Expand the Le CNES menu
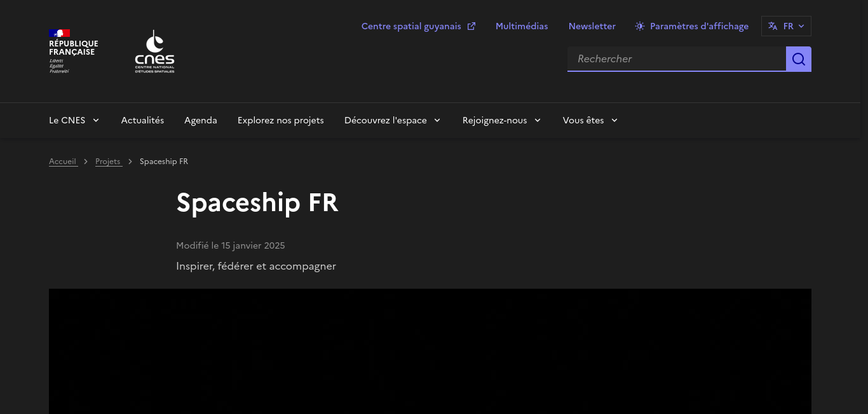The image size is (868, 414). click(x=74, y=120)
